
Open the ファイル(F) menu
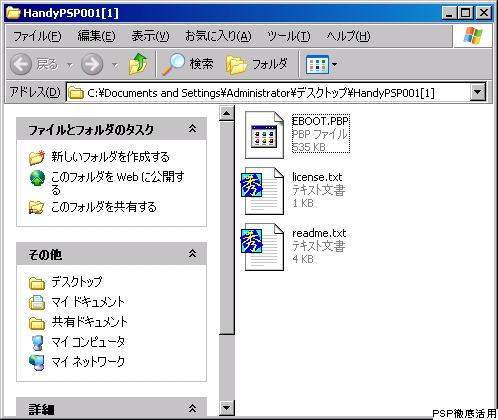37,36
